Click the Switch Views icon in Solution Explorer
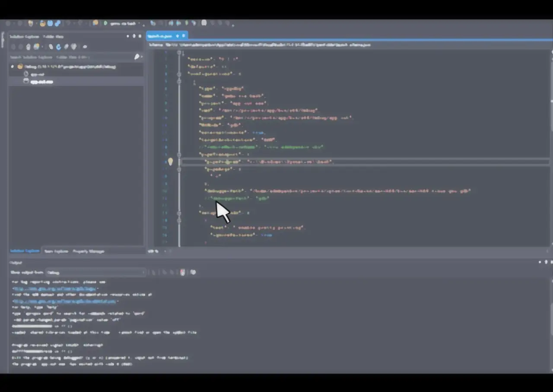 click(37, 47)
